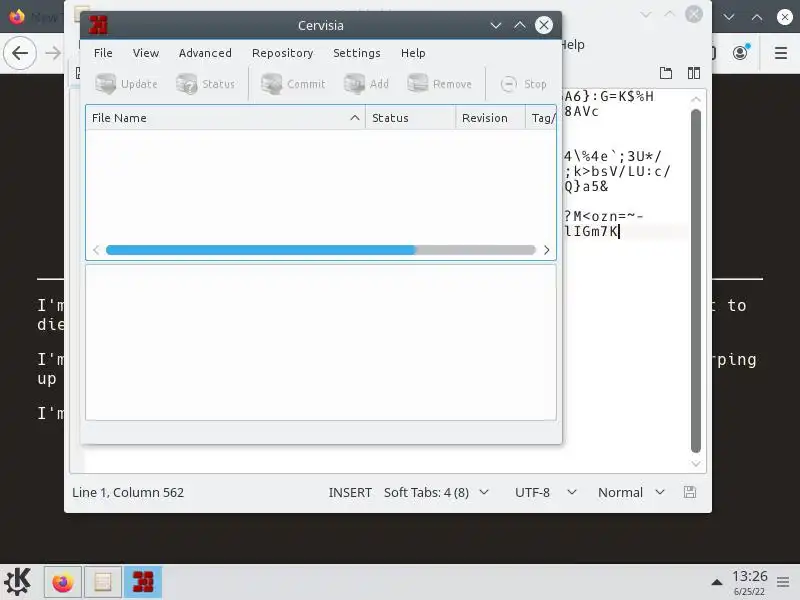Open the Firefox account icon
This screenshot has width=800, height=600.
740,53
